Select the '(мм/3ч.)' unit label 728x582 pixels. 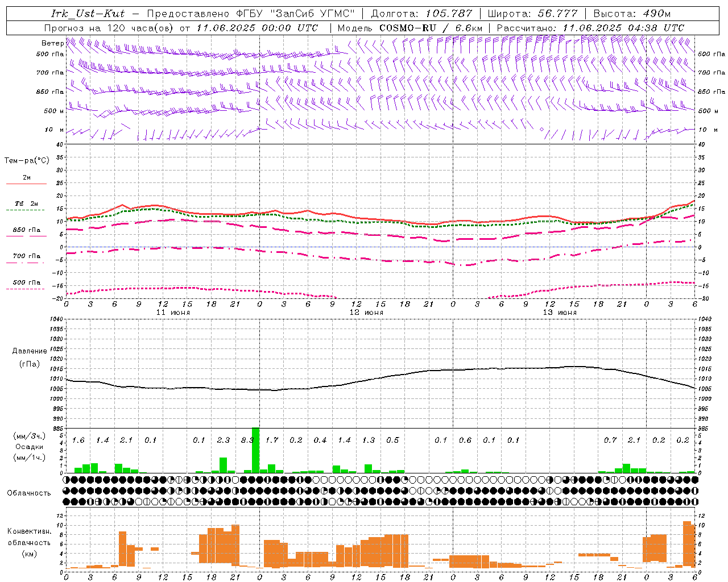click(x=29, y=436)
